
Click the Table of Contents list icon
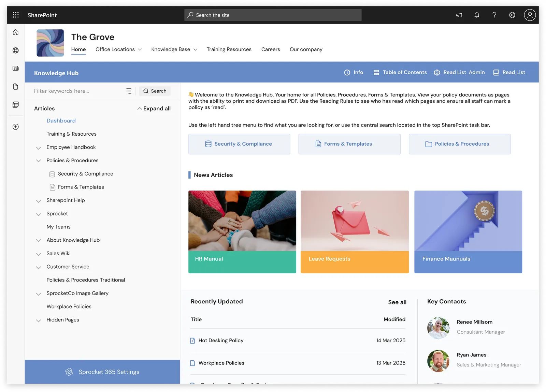click(x=376, y=73)
